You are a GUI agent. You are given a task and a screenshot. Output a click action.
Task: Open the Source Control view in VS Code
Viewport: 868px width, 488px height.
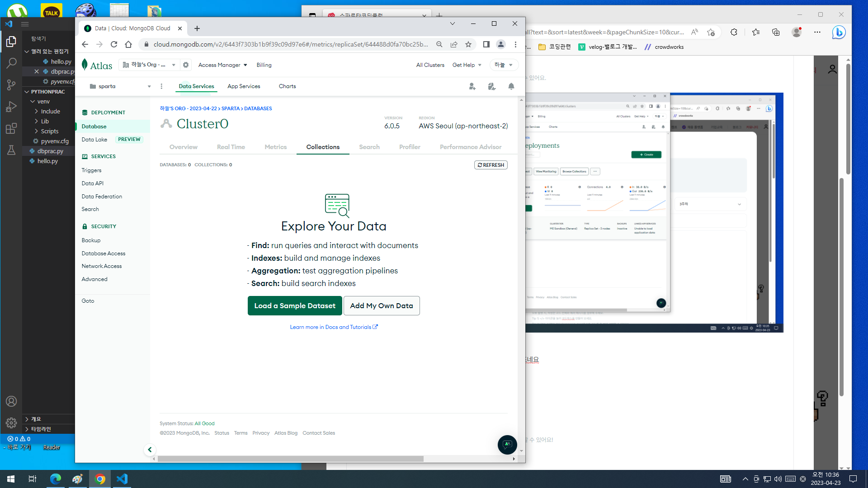(11, 85)
